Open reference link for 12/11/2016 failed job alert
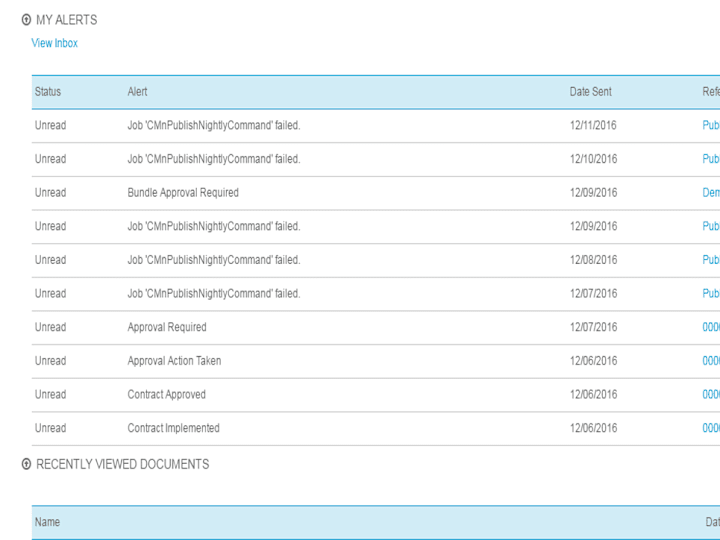 tap(711, 125)
